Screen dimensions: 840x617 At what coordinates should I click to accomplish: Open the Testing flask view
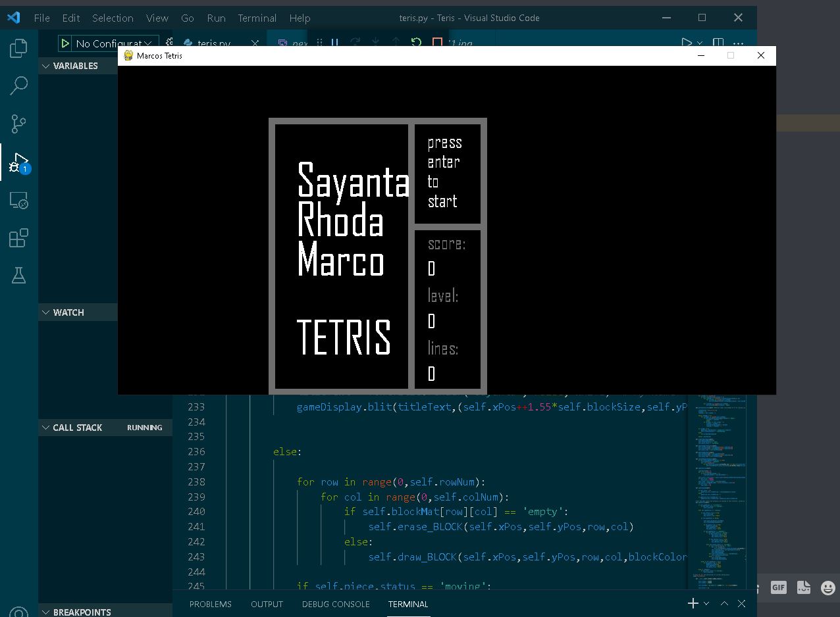18,276
